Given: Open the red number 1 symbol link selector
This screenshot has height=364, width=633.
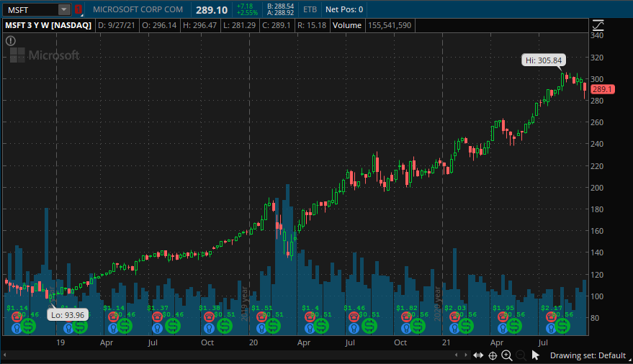Looking at the screenshot, I should (x=78, y=9).
